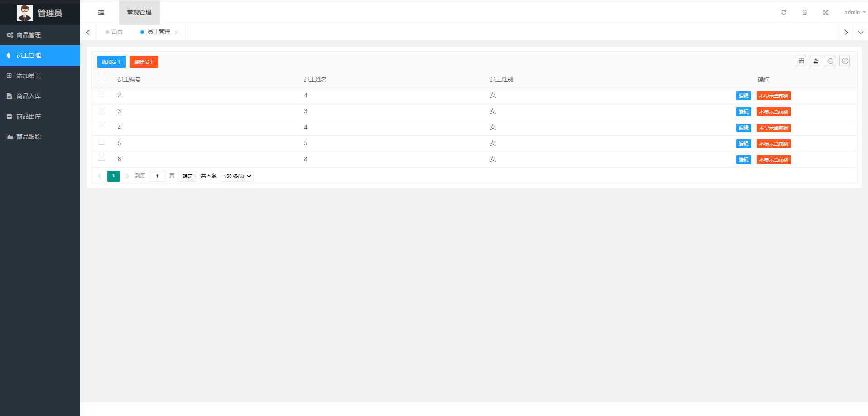Close the 员工管理 tab
868x416 pixels.
[x=177, y=33]
